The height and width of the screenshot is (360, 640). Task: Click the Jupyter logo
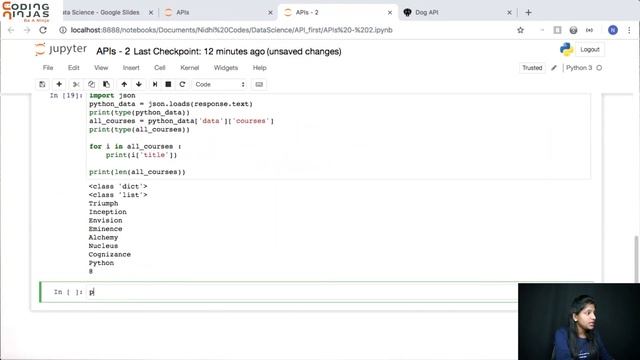pyautogui.click(x=61, y=50)
